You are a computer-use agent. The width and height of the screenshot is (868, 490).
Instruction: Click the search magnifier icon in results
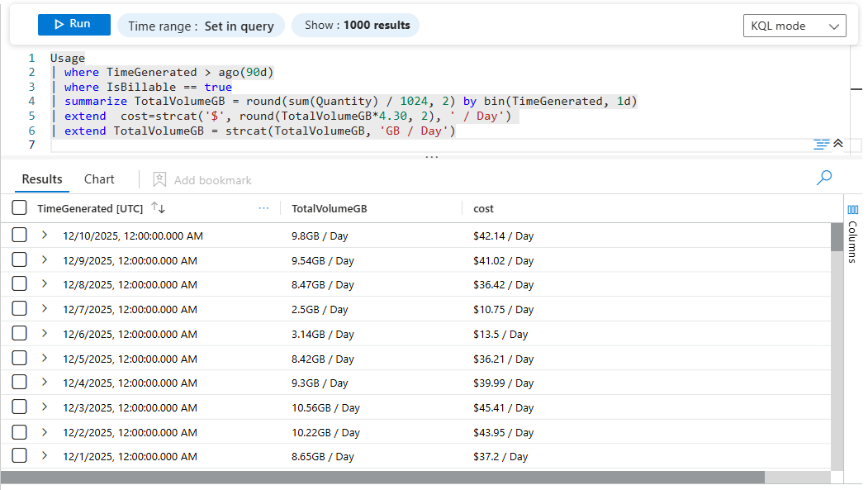coord(823,178)
